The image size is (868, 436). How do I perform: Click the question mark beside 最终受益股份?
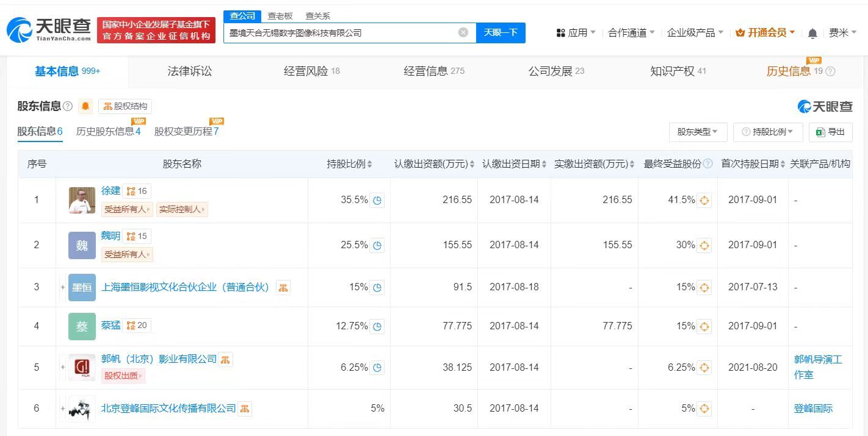[x=707, y=163]
